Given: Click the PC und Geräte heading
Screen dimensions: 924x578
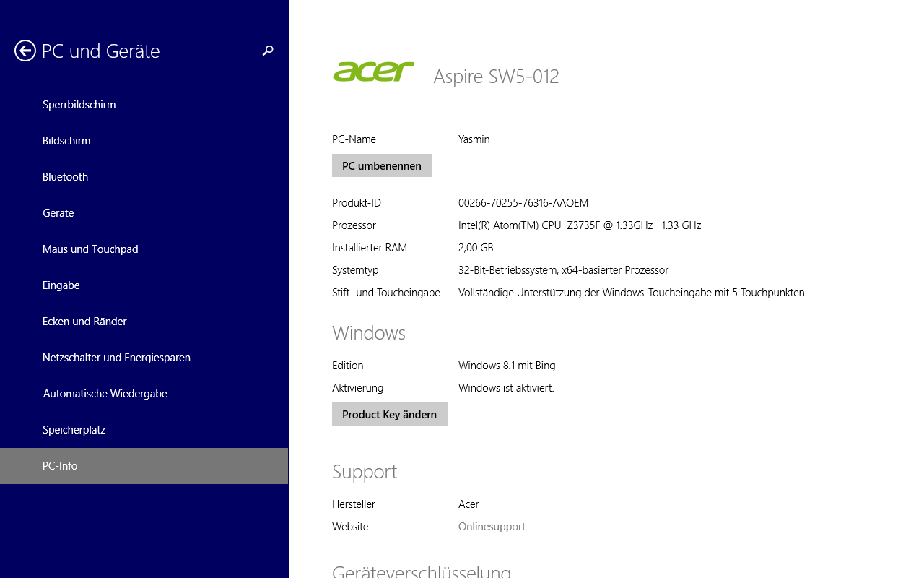Looking at the screenshot, I should 101,51.
